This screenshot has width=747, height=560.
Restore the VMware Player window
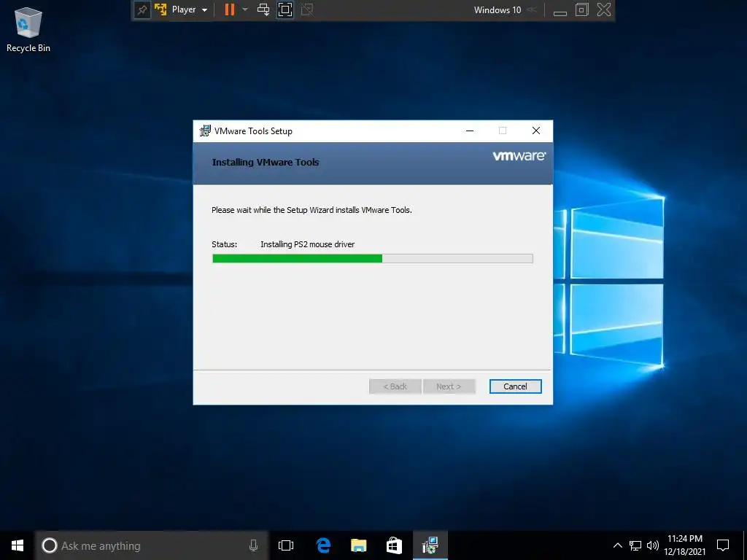[x=581, y=9]
